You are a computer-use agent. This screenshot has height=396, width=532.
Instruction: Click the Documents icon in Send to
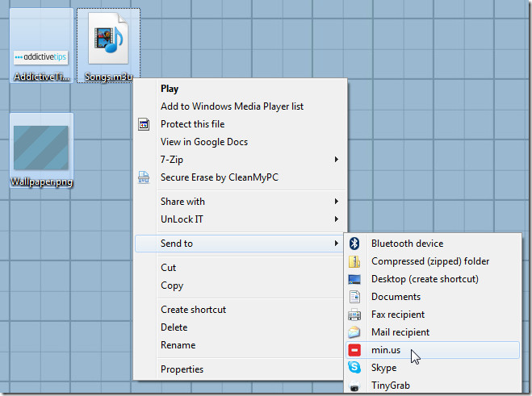[x=354, y=297]
